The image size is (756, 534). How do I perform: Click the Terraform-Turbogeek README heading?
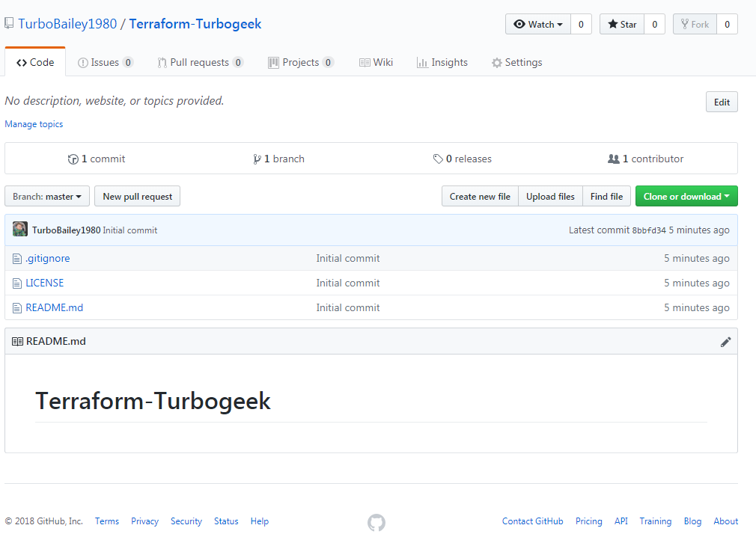coord(153,401)
